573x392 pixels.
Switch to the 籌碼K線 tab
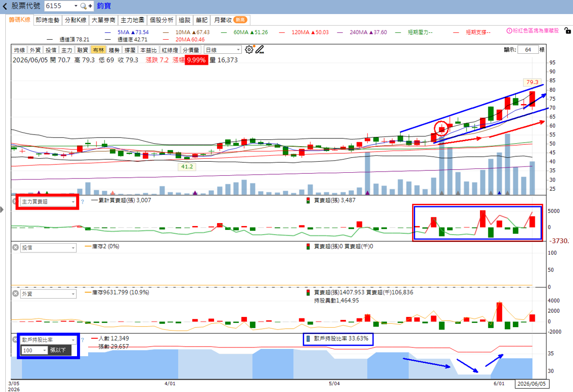pos(20,20)
